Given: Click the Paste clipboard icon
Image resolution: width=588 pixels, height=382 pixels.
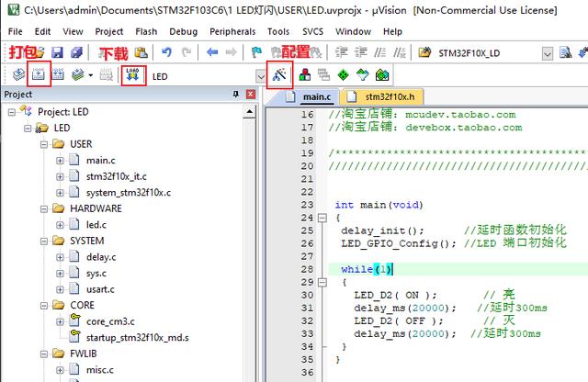Looking at the screenshot, I should (141, 52).
